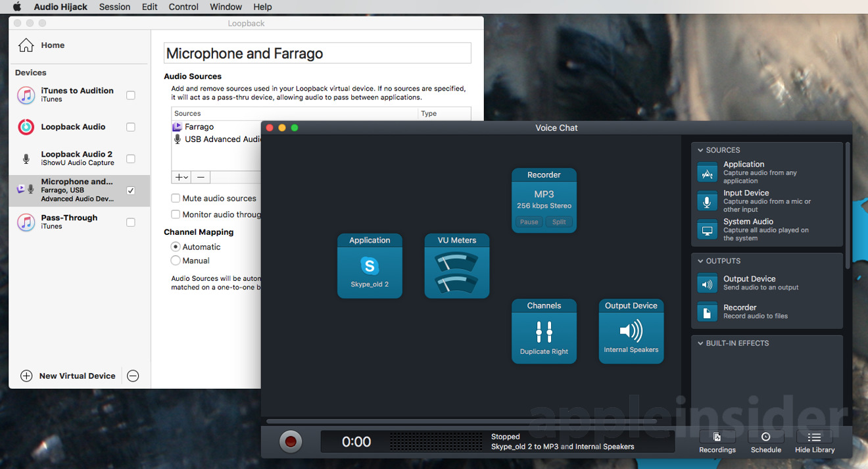
Task: Enable the Loopback Audio device checkbox
Action: 131,127
